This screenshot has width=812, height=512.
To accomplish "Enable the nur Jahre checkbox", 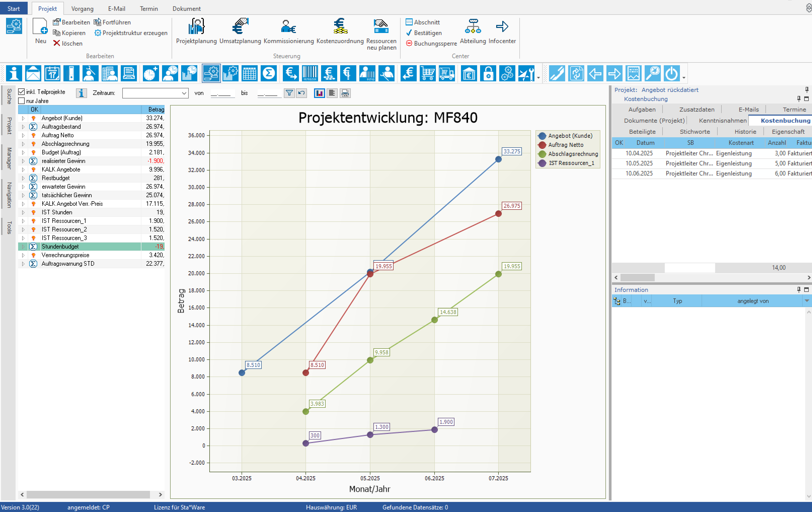I will pyautogui.click(x=22, y=101).
